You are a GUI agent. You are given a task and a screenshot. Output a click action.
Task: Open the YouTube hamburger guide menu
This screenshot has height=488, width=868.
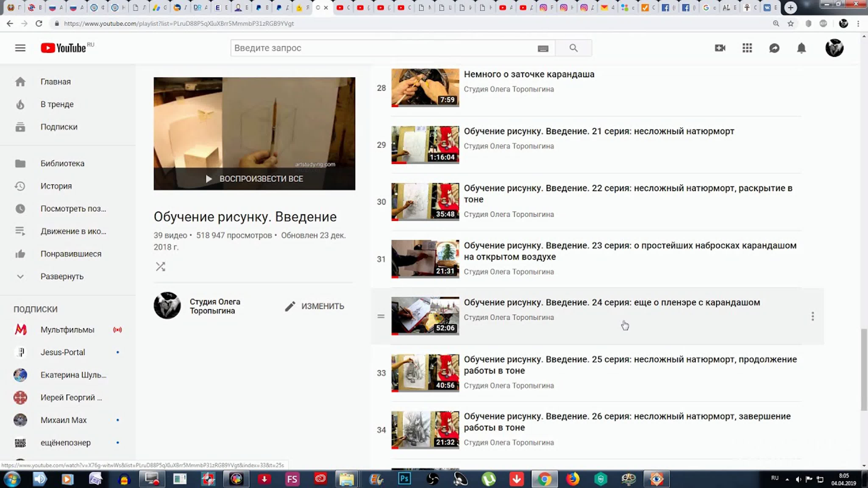20,48
